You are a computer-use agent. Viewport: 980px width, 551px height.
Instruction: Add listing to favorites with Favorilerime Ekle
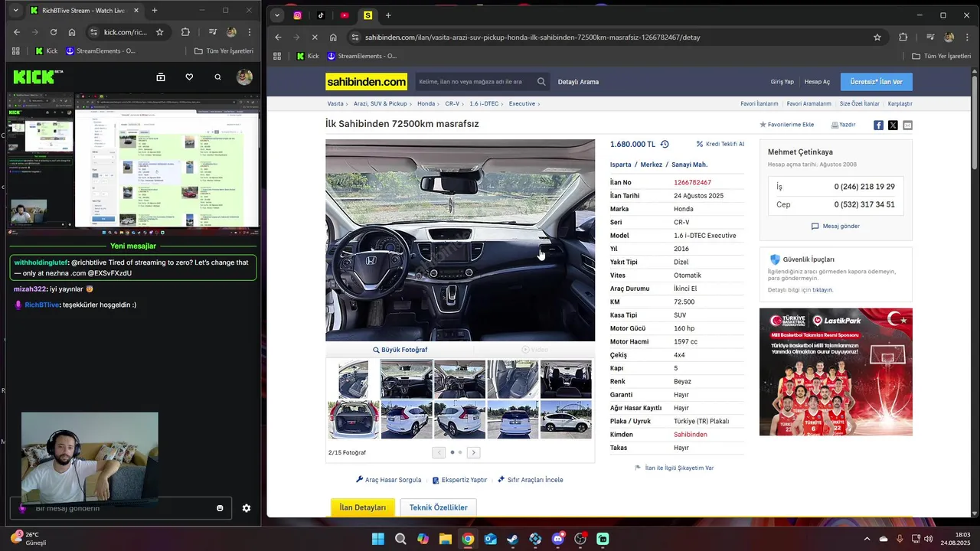[x=786, y=125]
